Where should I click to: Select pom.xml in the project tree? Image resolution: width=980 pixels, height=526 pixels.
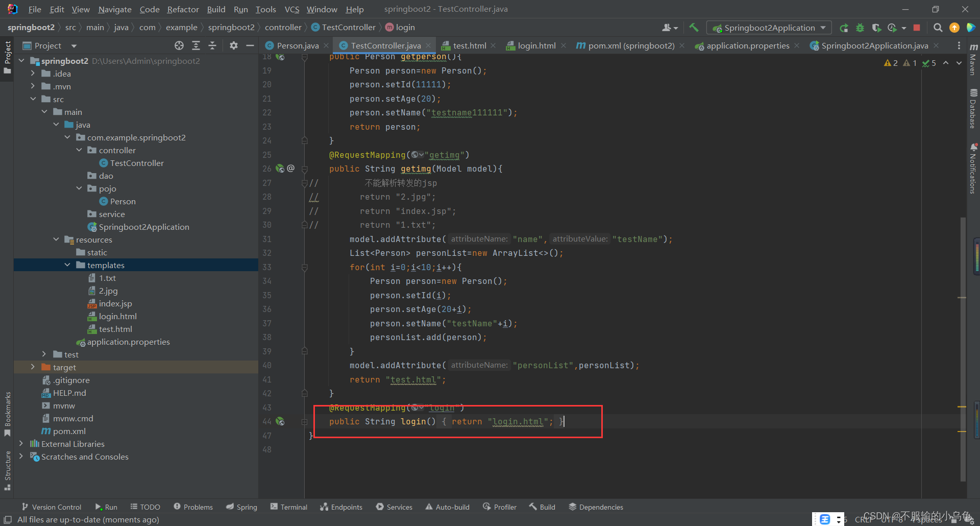[x=63, y=431]
